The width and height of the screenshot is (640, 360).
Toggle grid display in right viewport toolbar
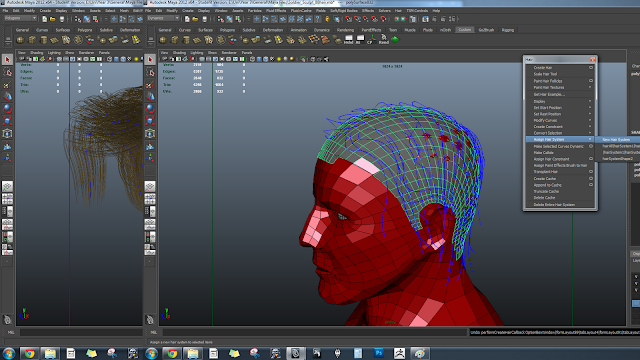[x=202, y=59]
